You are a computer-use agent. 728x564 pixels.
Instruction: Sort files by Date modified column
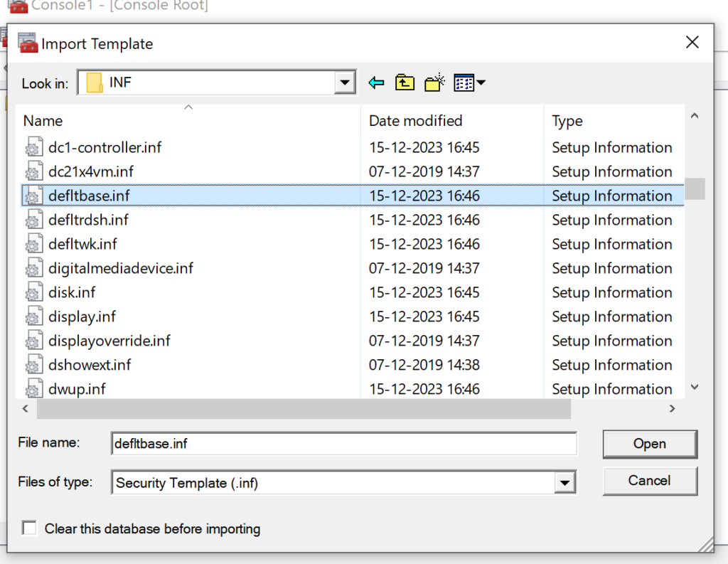point(451,121)
